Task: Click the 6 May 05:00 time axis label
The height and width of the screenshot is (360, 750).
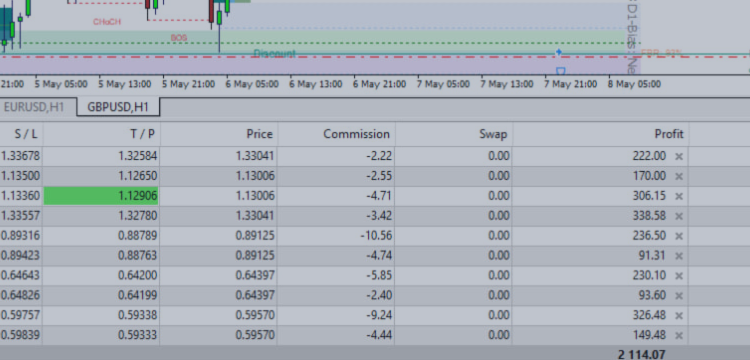Action: coord(252,84)
